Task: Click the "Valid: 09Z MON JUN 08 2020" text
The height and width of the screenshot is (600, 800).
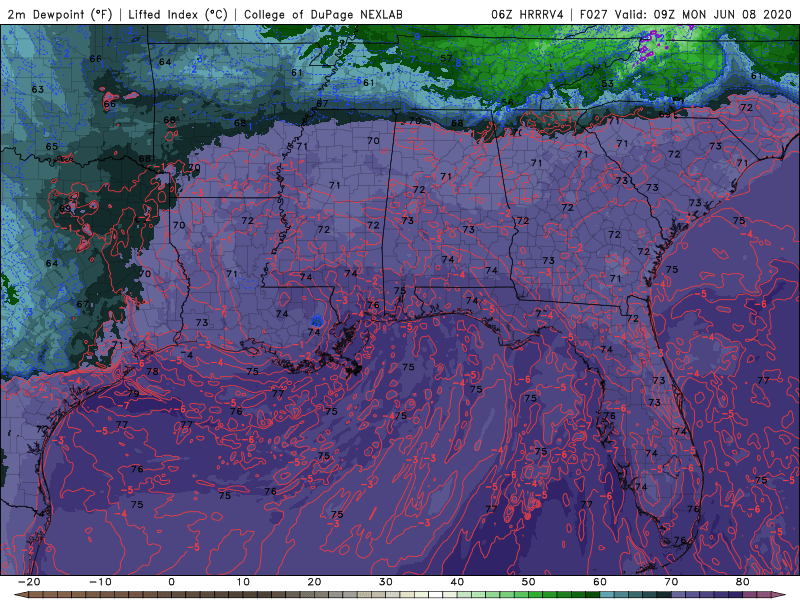Action: point(703,14)
